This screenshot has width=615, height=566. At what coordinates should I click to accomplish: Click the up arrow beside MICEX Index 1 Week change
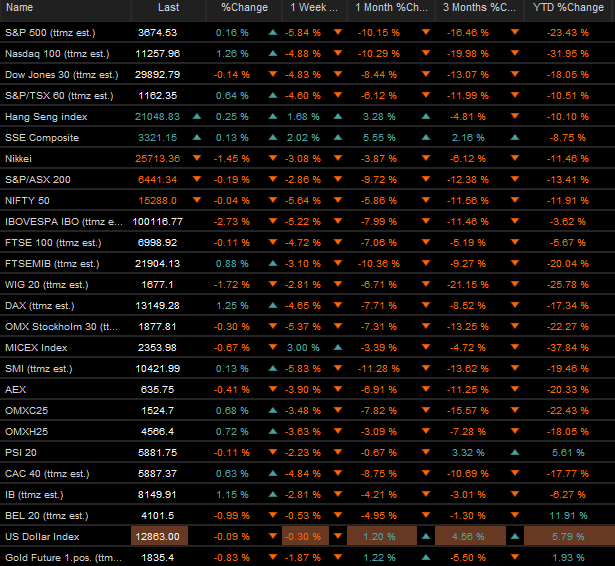point(339,348)
